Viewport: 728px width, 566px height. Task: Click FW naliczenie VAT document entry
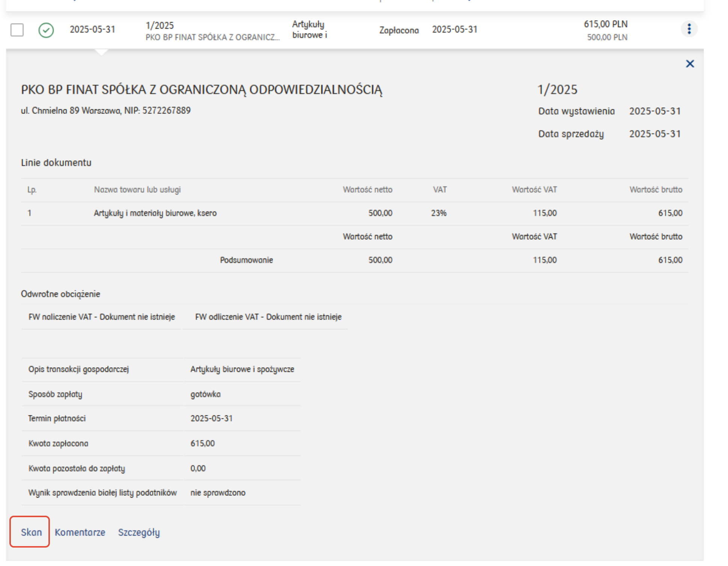[102, 317]
